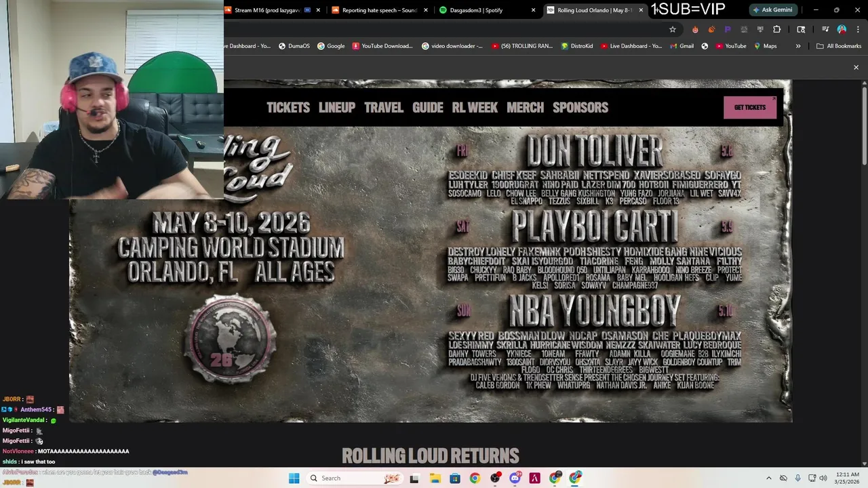Open the SPONSORS menu item
This screenshot has height=488, width=868.
(x=580, y=107)
